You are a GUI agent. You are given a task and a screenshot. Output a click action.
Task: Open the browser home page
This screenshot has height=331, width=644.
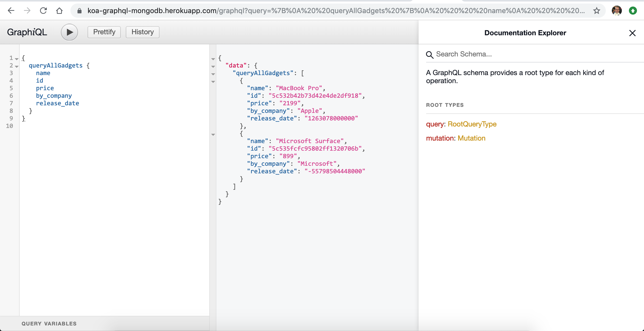[x=59, y=11]
